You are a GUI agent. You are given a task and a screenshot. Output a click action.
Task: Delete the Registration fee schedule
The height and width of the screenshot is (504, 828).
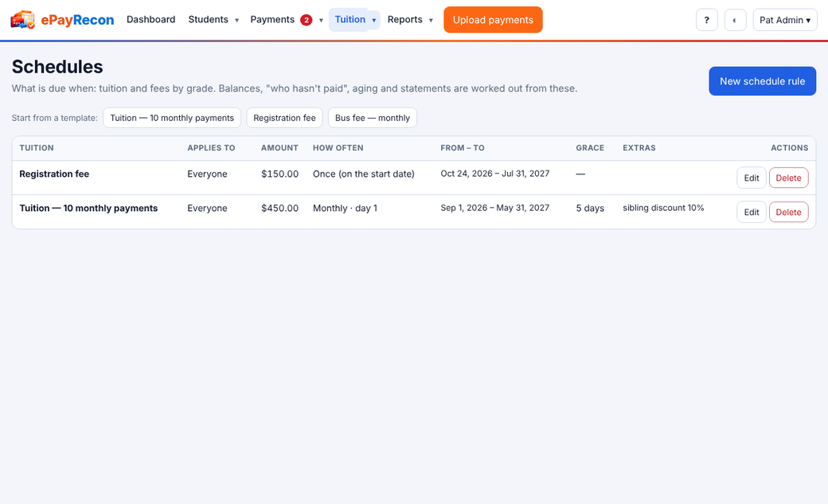pos(788,178)
